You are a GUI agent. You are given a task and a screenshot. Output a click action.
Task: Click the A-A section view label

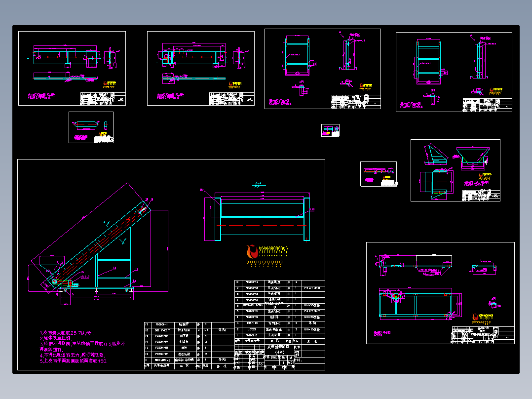coord(258,184)
